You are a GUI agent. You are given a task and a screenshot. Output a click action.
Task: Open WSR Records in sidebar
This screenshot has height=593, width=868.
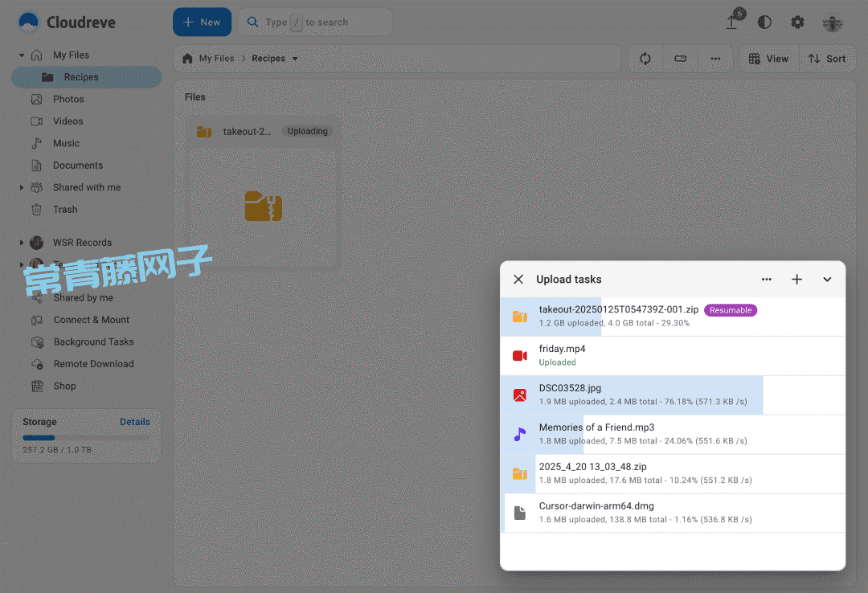coord(83,243)
